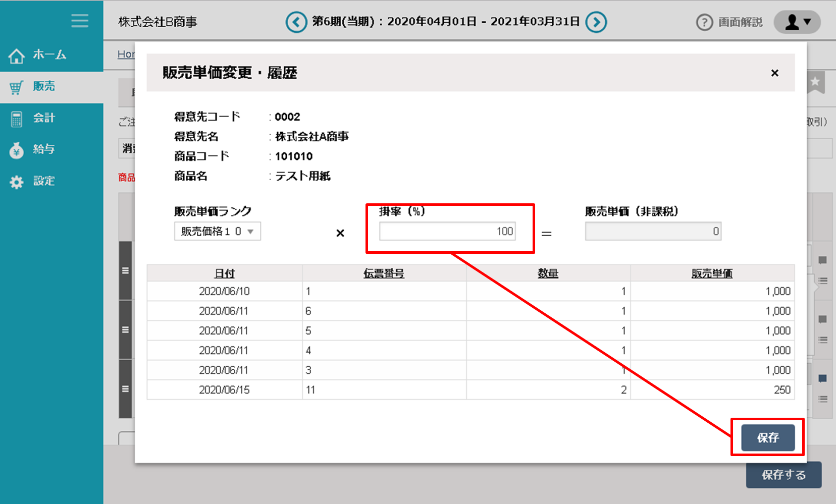Go to previous fiscal period arrow
Image resolution: width=836 pixels, height=504 pixels.
point(296,22)
